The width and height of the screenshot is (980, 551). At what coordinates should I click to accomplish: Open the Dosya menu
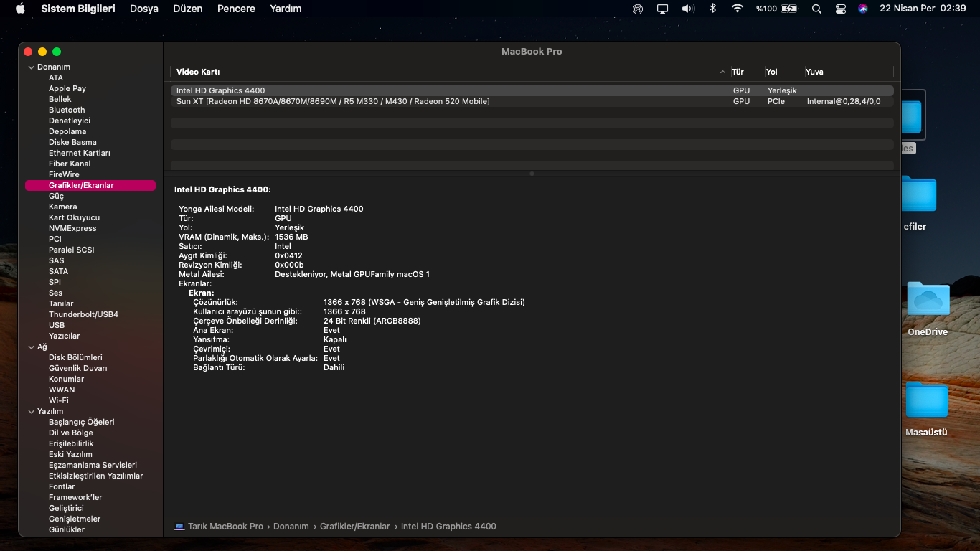144,9
